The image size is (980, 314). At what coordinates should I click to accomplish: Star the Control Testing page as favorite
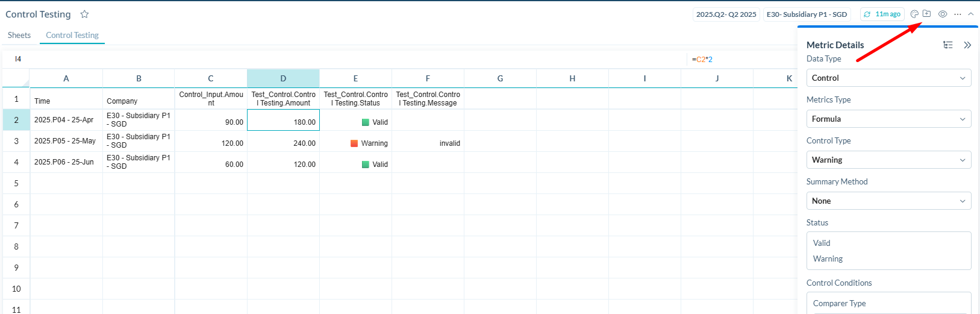[x=84, y=14]
